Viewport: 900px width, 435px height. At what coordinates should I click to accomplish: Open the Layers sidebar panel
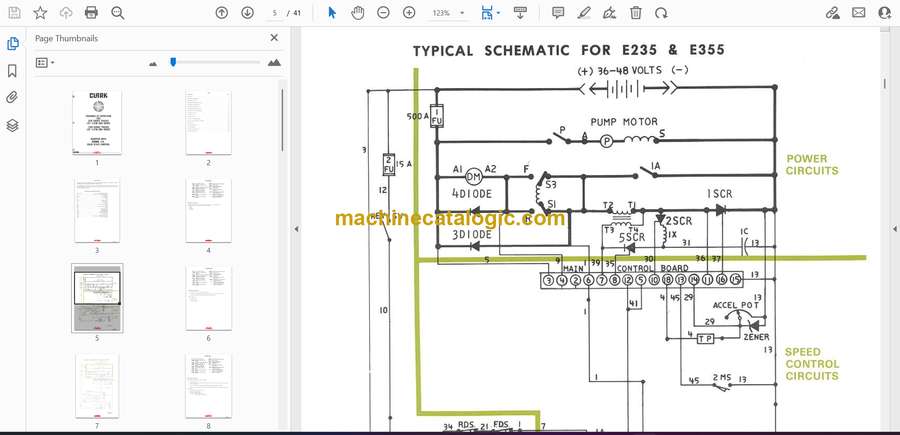pyautogui.click(x=13, y=125)
